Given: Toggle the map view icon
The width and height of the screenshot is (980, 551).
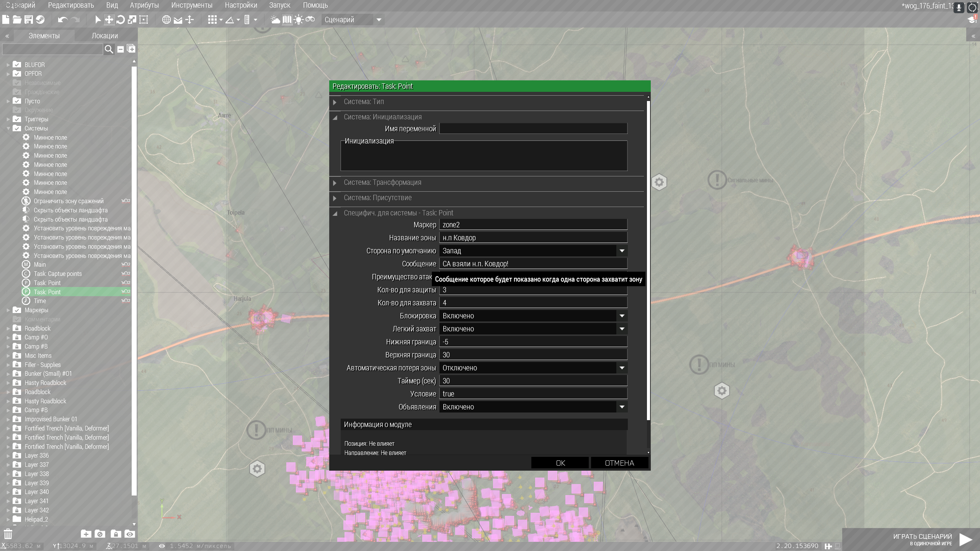Looking at the screenshot, I should (x=287, y=20).
